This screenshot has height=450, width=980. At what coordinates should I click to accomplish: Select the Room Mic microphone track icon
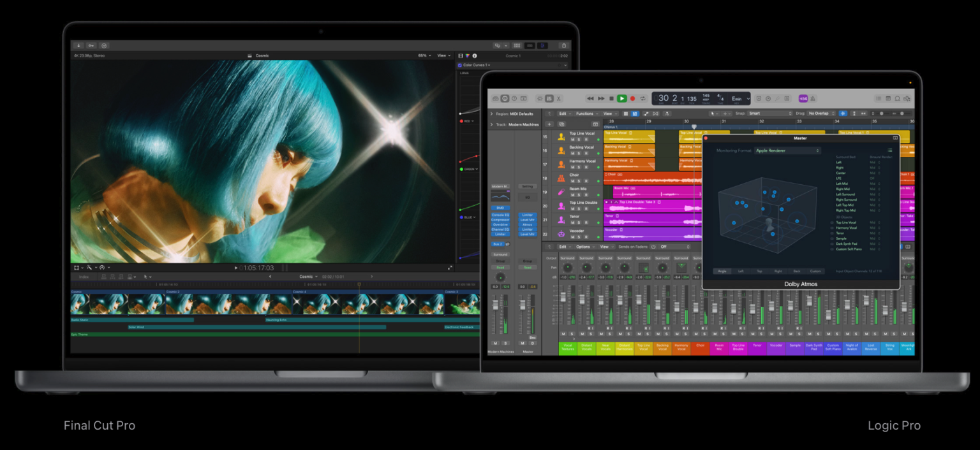point(560,191)
